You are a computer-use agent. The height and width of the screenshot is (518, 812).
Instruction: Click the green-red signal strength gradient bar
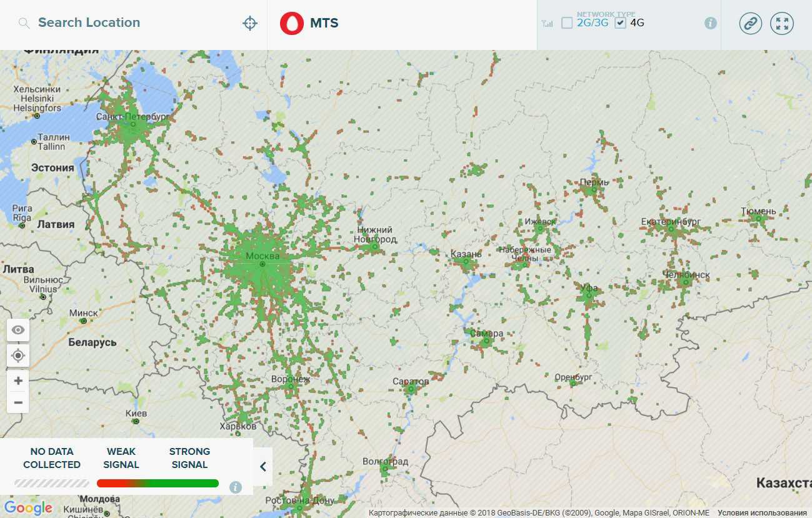point(158,483)
